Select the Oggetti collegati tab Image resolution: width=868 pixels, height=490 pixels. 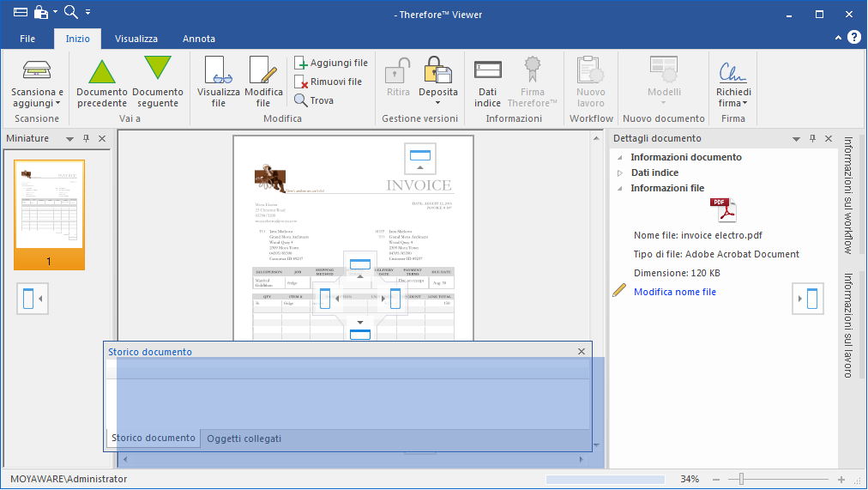pyautogui.click(x=244, y=439)
